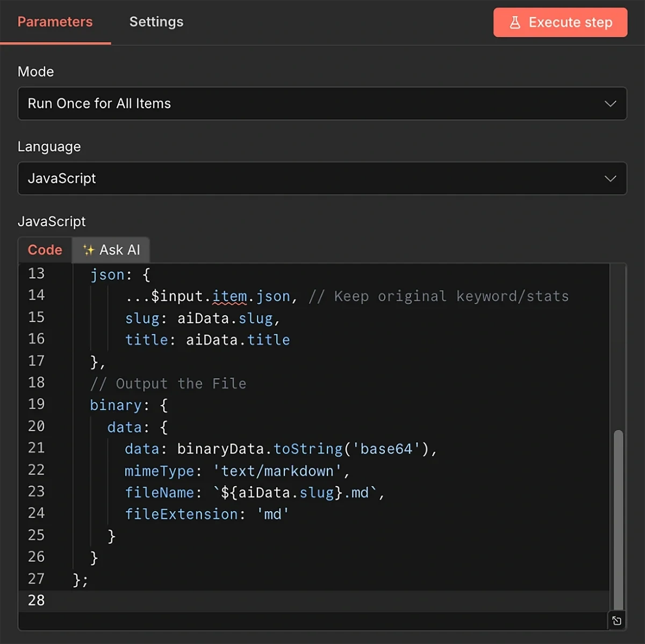The width and height of the screenshot is (645, 644).
Task: Select the Parameters tab
Action: click(55, 22)
